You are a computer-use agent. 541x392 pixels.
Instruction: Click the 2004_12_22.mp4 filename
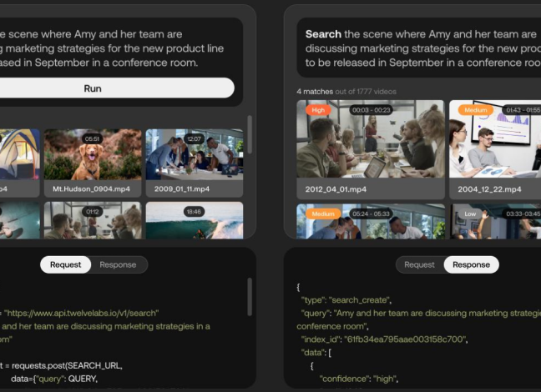point(489,189)
